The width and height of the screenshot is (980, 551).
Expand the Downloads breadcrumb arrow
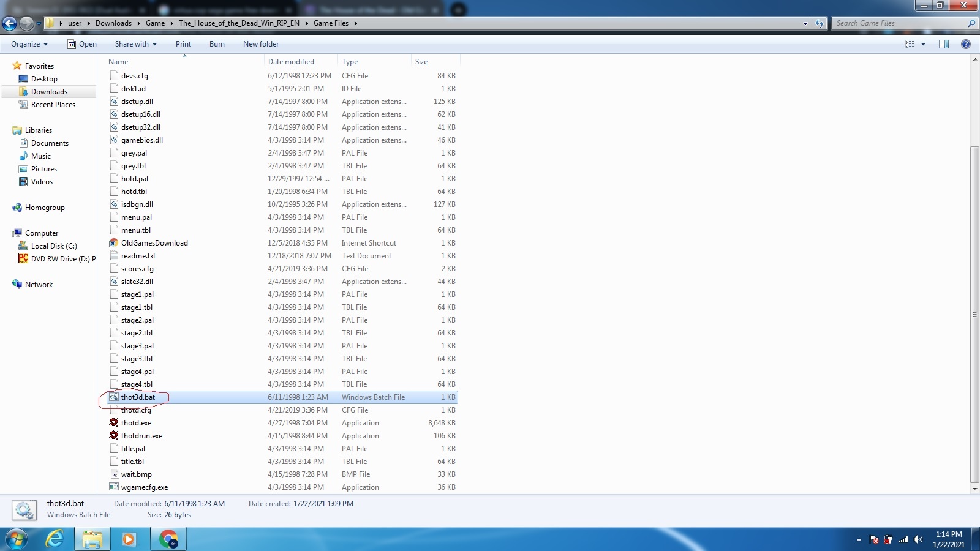(138, 23)
